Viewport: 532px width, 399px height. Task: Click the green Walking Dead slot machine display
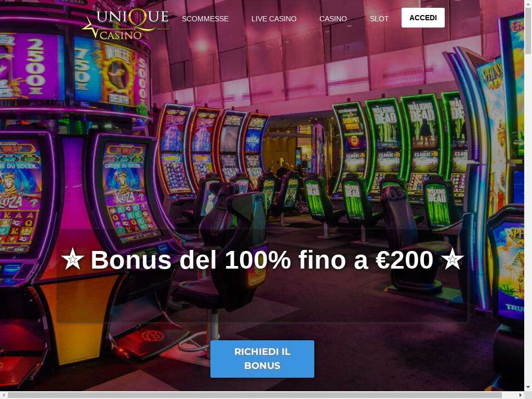(x=421, y=127)
